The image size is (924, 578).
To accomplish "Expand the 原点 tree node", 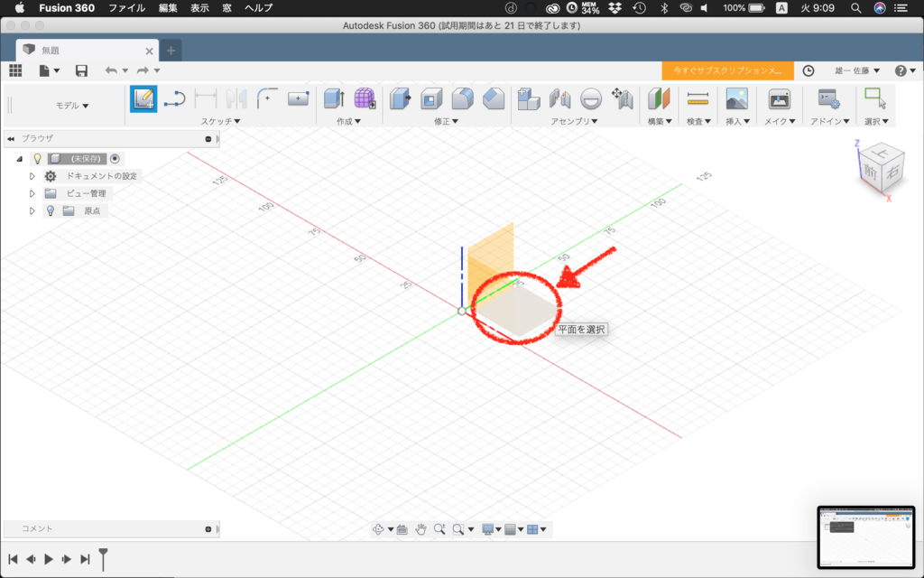I will coord(32,210).
